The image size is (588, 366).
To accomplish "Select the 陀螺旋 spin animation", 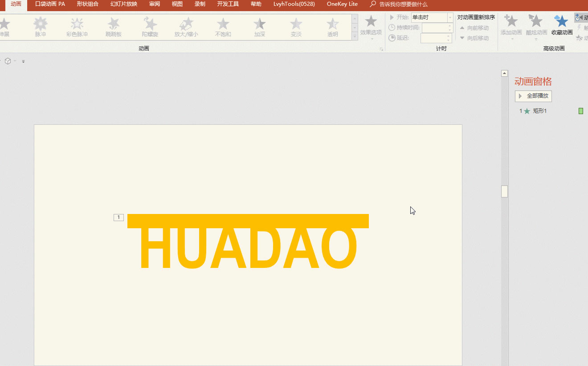I will pyautogui.click(x=150, y=27).
